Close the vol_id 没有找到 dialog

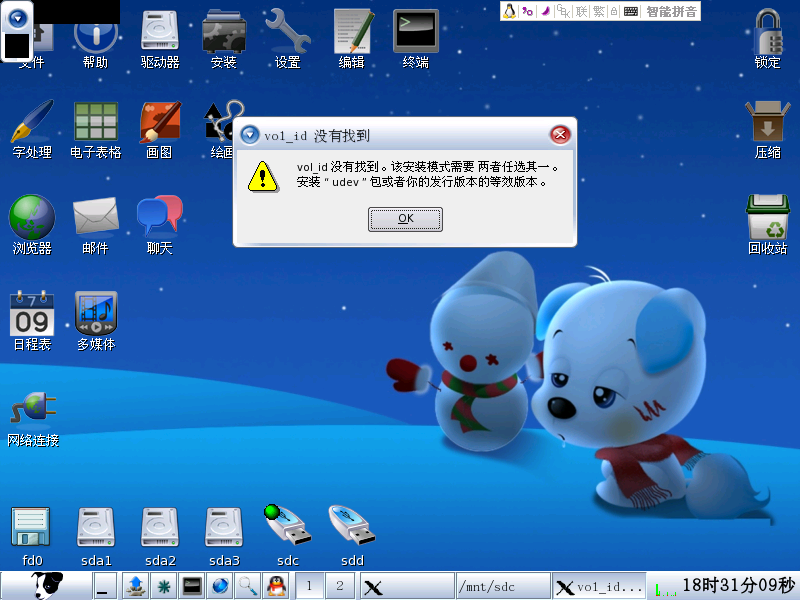(560, 135)
